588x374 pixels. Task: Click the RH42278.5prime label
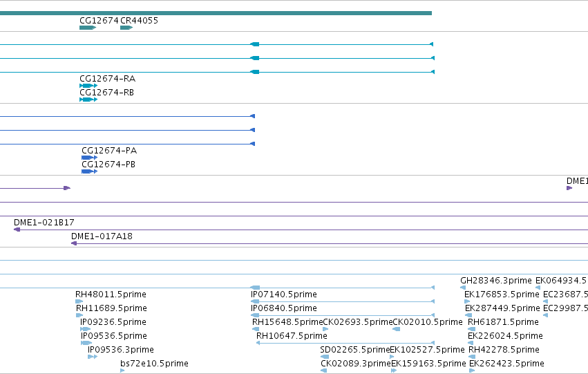point(504,350)
